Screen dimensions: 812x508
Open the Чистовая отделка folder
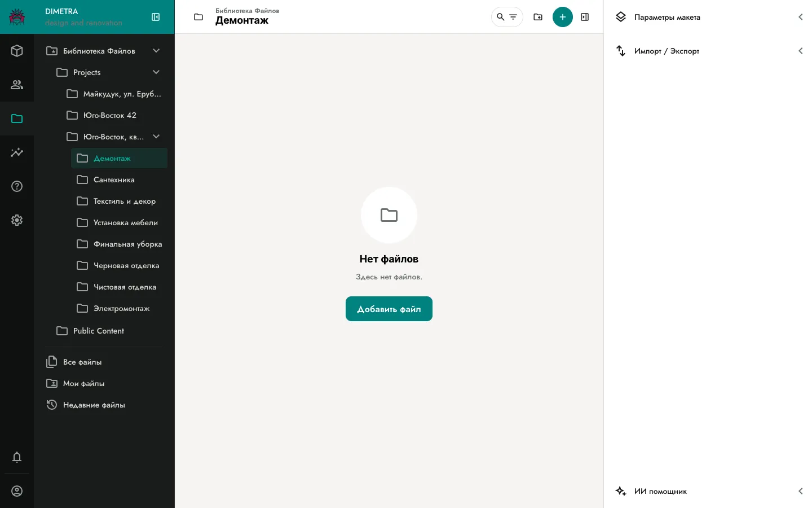coord(119,287)
